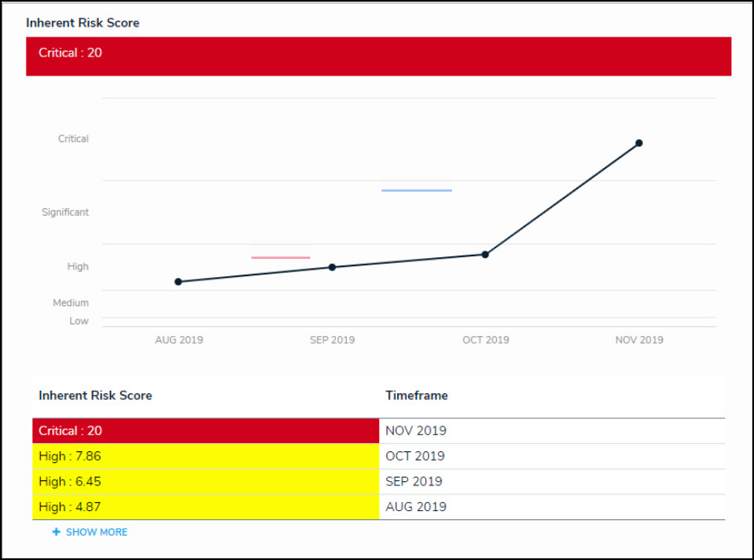Click the SEP 2019 timeframe cell
The height and width of the screenshot is (560, 754).
click(x=552, y=481)
